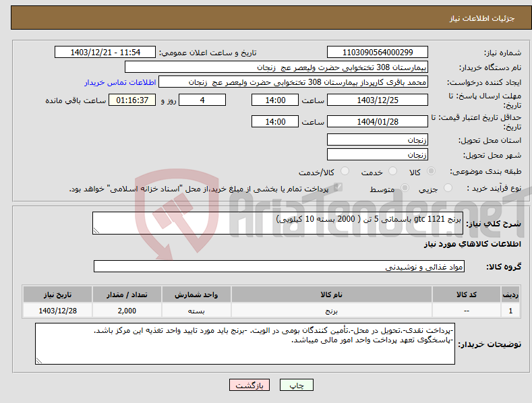Click the resize grip of buyer notes box

coord(39,361)
